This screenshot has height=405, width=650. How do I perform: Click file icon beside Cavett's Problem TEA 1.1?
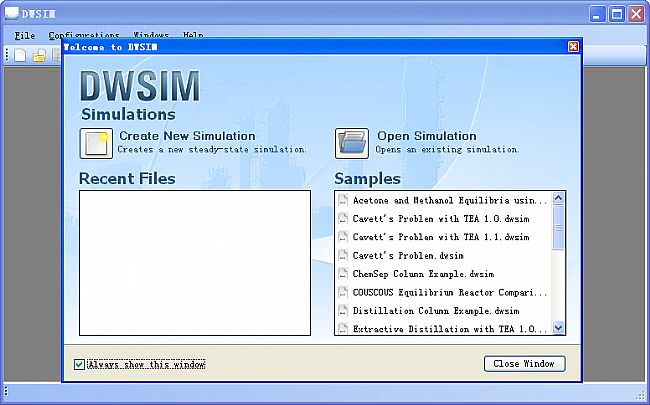click(343, 237)
